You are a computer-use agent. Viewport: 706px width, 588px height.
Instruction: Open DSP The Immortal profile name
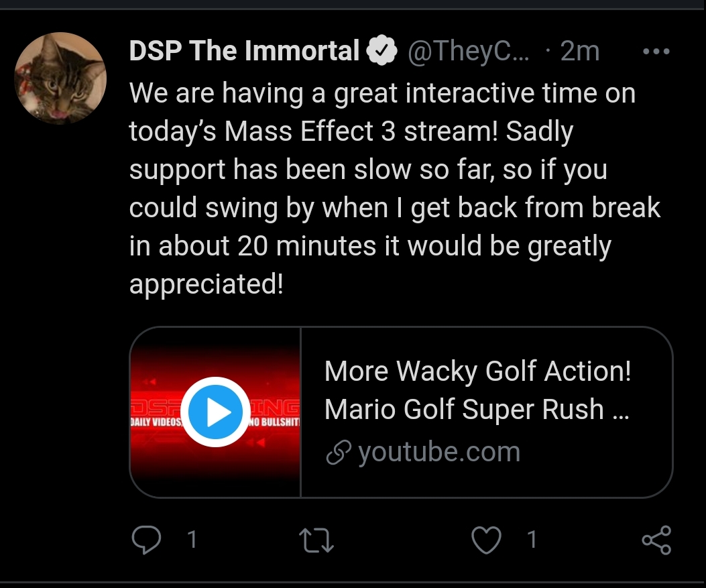tap(244, 50)
